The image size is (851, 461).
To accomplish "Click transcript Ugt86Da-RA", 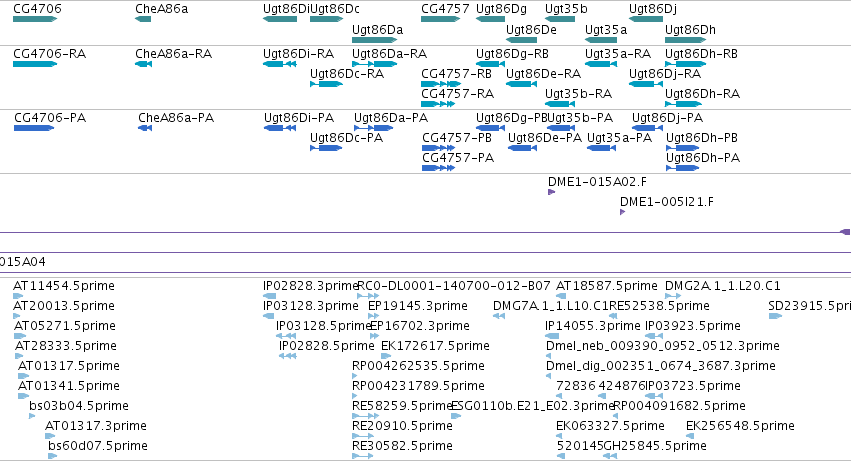I will pyautogui.click(x=374, y=64).
